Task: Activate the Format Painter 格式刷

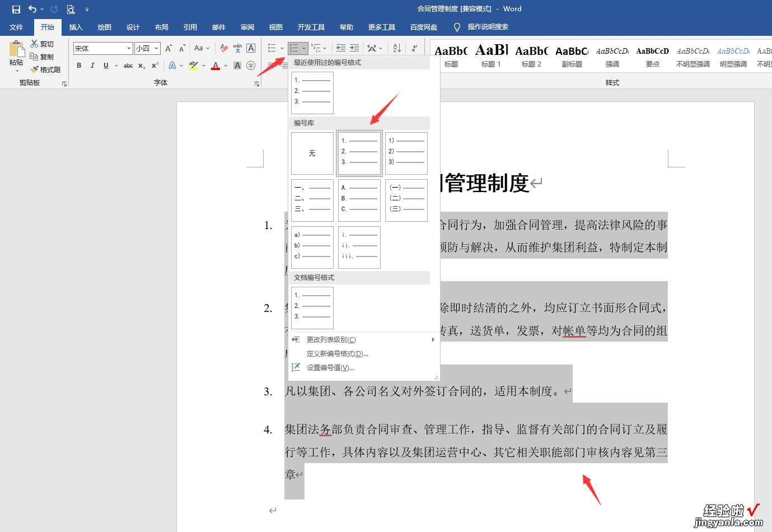Action: 46,69
